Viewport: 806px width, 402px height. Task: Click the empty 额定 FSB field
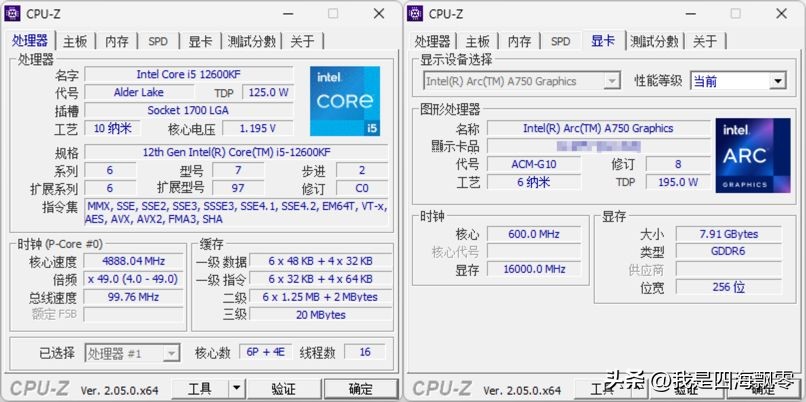[133, 315]
